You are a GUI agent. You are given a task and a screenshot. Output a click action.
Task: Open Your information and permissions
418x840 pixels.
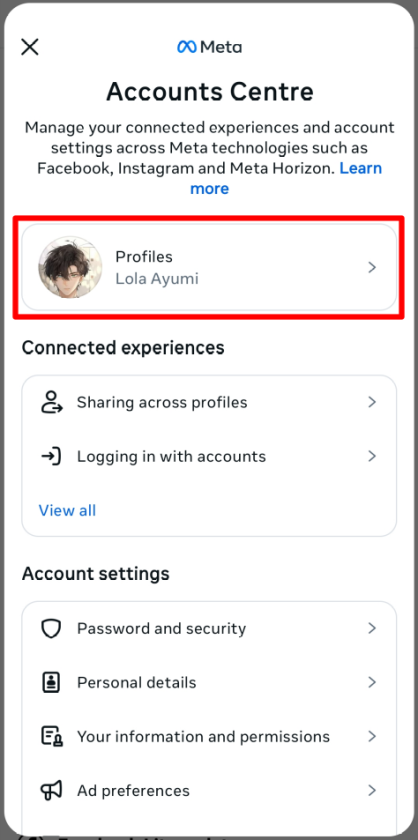click(x=209, y=737)
